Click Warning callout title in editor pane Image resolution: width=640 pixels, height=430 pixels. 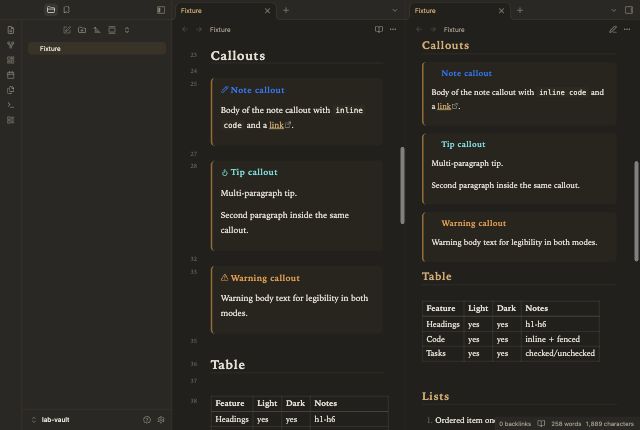point(265,278)
